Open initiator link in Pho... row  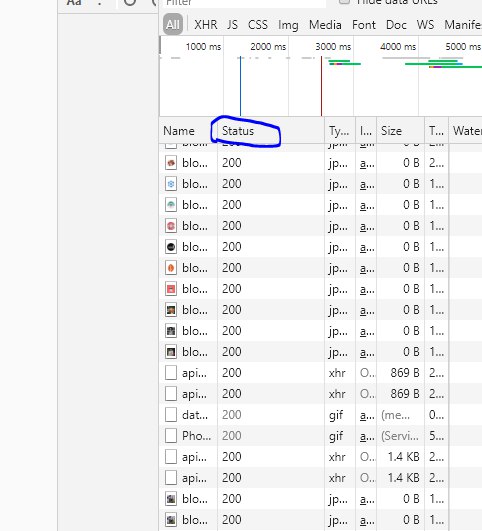tap(367, 436)
